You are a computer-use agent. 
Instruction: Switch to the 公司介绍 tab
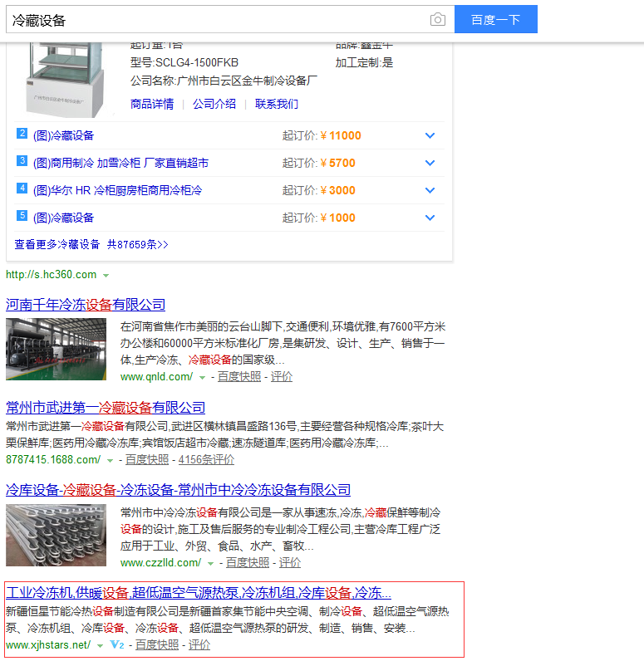[214, 104]
